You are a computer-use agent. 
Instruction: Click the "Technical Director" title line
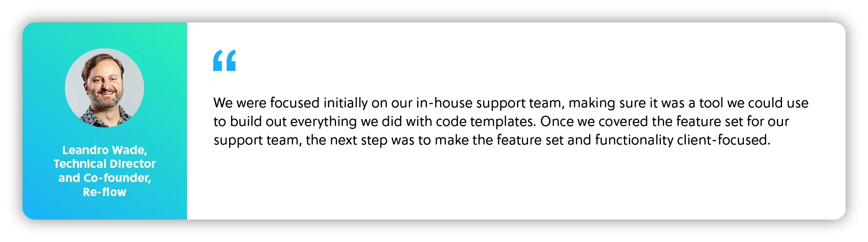click(x=105, y=164)
